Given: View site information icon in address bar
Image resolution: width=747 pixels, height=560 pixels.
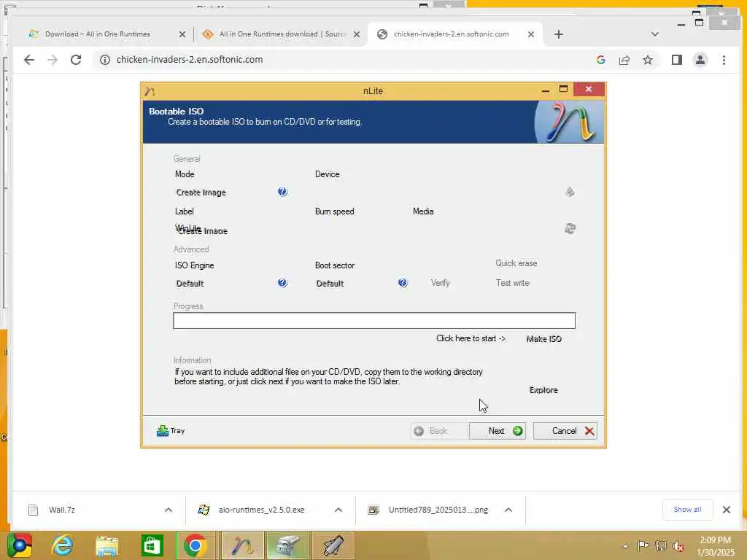Looking at the screenshot, I should pyautogui.click(x=105, y=60).
